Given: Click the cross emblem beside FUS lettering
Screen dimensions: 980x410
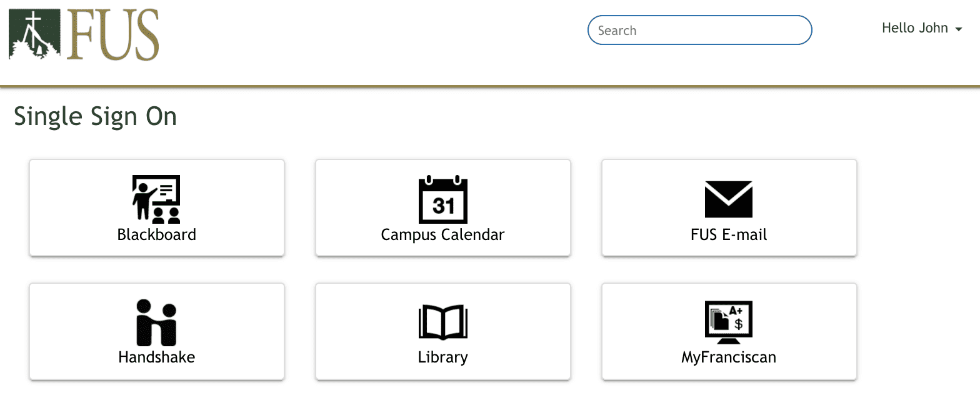Looking at the screenshot, I should tap(34, 34).
